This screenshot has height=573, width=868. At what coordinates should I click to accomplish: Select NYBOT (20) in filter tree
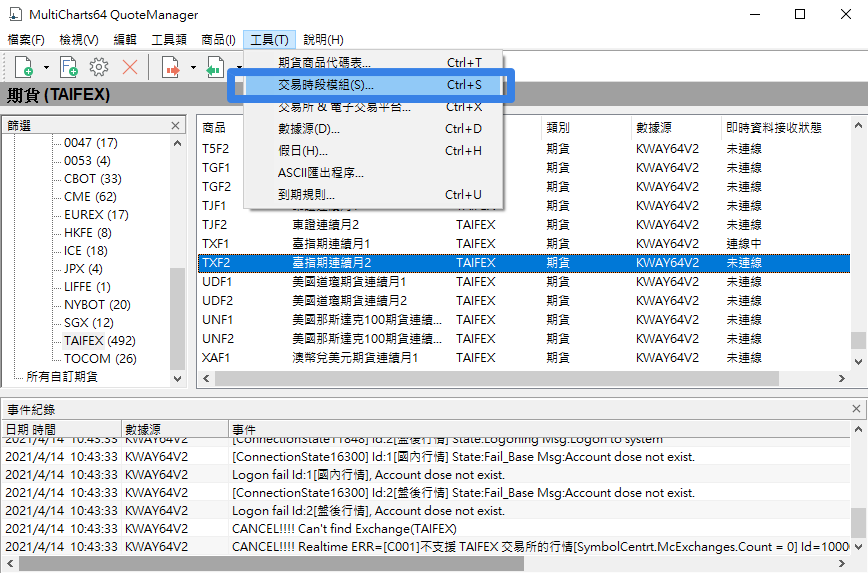(97, 304)
